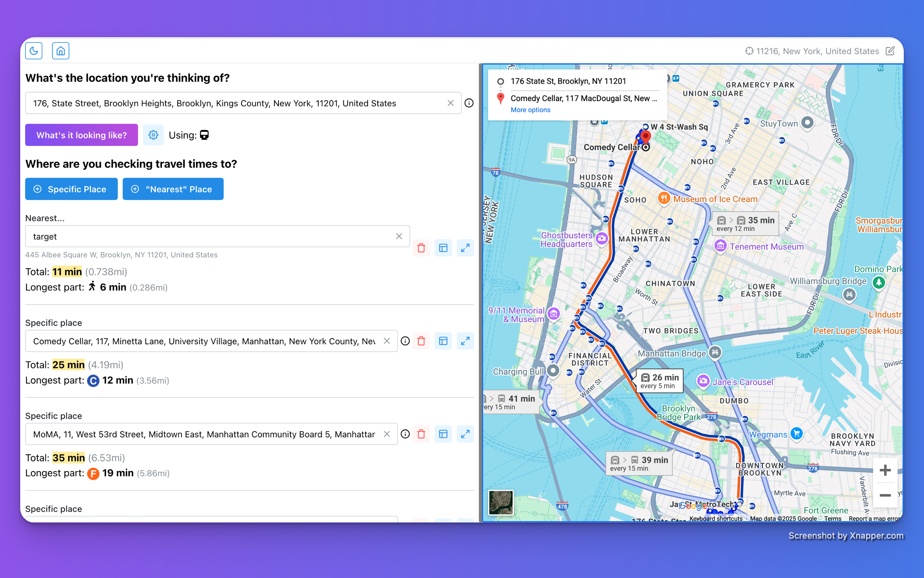
Task: Click the Comedy Cellar red destination pin
Action: tap(645, 138)
